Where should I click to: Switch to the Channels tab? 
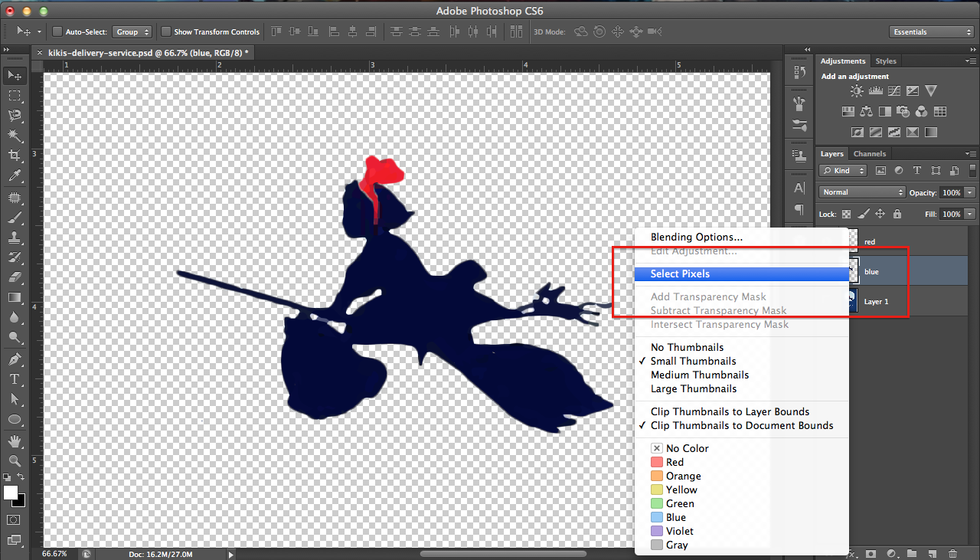pyautogui.click(x=870, y=154)
